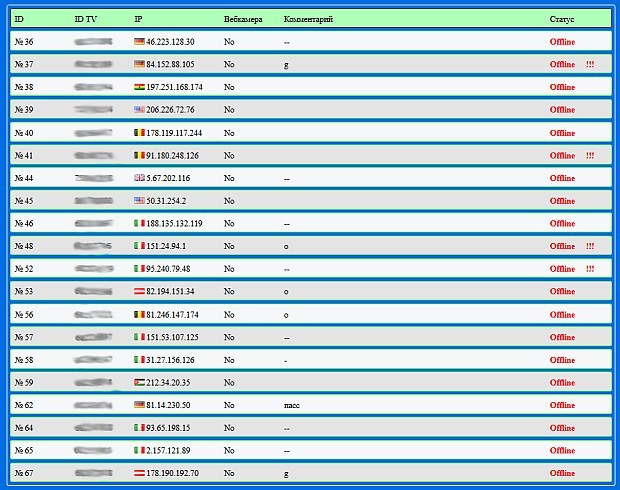
Task: Click IP address 206.226.72.76
Action: 170,110
